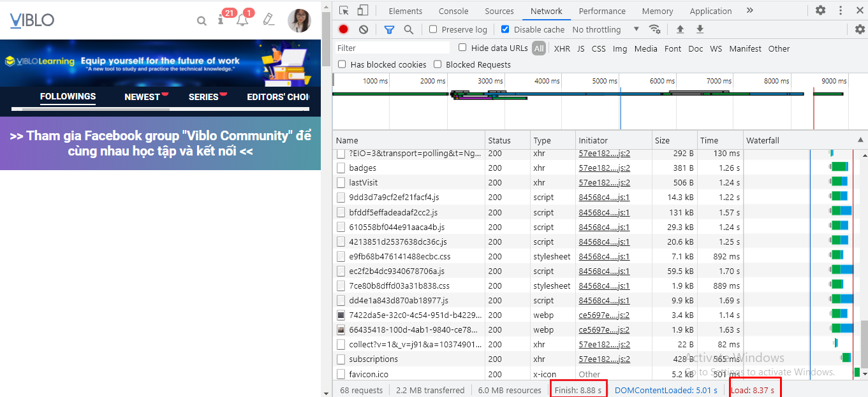Stop recording the network log
Viewport: 868px width, 397px height.
[344, 29]
